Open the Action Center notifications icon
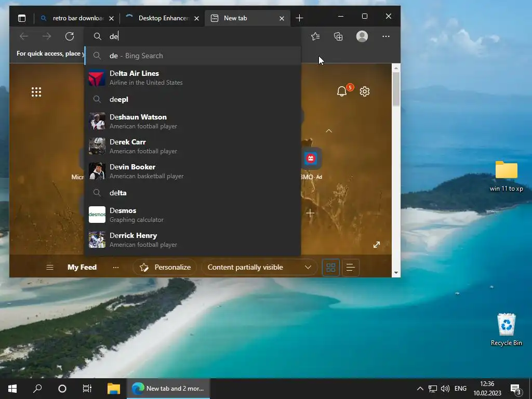 pos(516,389)
